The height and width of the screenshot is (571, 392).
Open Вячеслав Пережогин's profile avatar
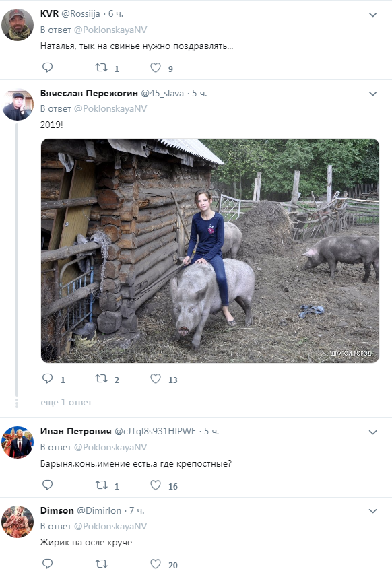click(x=18, y=104)
